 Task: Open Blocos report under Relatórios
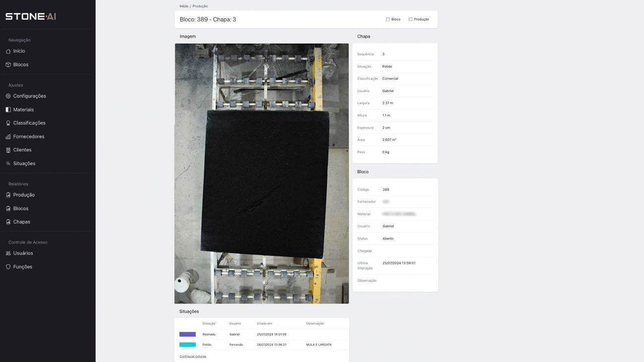[x=21, y=208]
